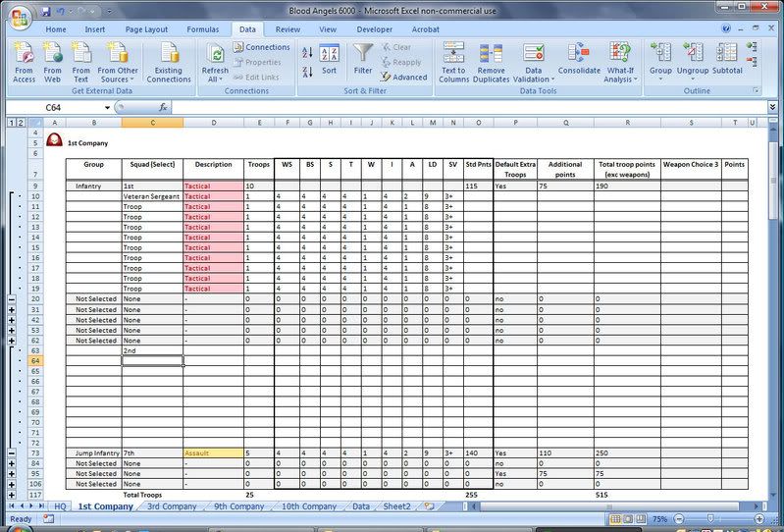The image size is (784, 532).
Task: Switch to Page Break Preview
Action: click(640, 519)
